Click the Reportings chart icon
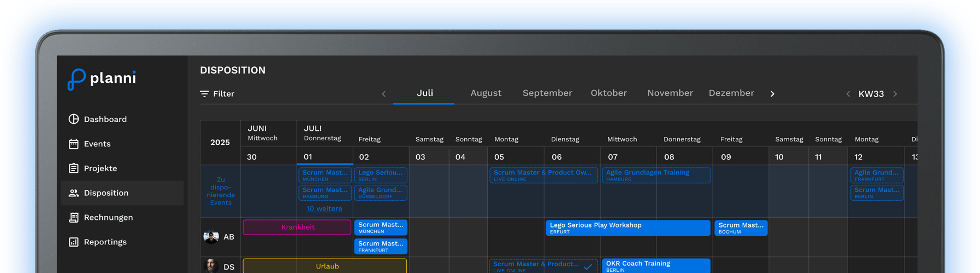The image size is (980, 273). 74,242
